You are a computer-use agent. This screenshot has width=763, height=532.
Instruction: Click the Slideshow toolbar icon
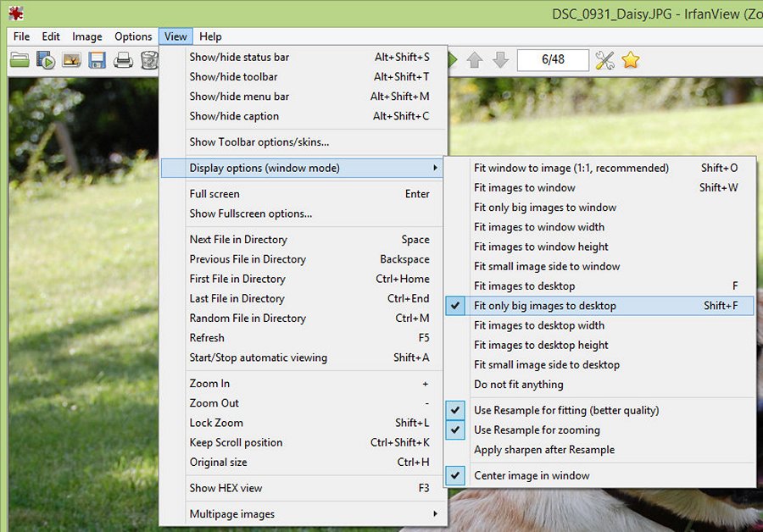coord(46,60)
